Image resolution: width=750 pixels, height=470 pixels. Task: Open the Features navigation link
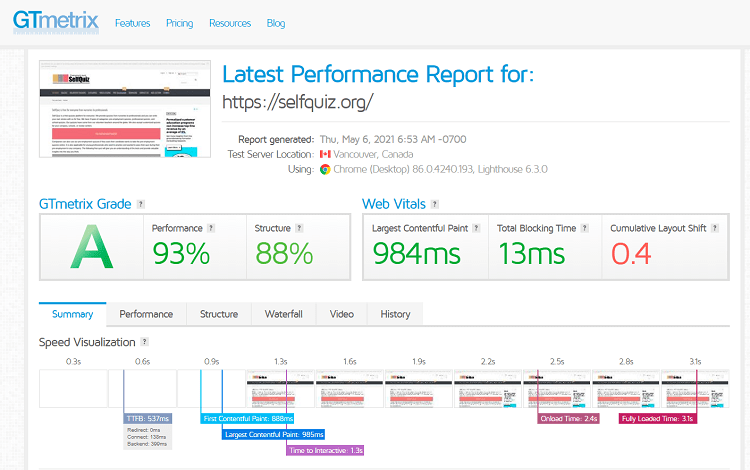pos(132,23)
